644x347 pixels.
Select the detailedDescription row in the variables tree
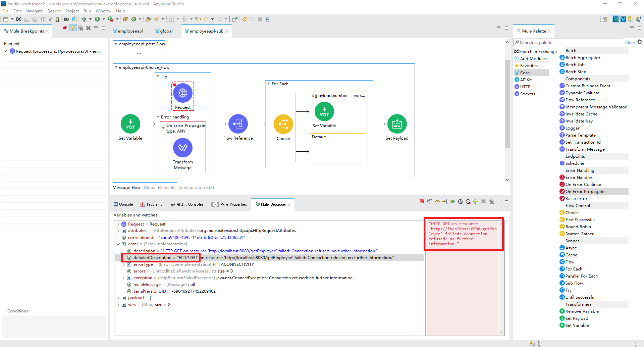click(x=269, y=258)
